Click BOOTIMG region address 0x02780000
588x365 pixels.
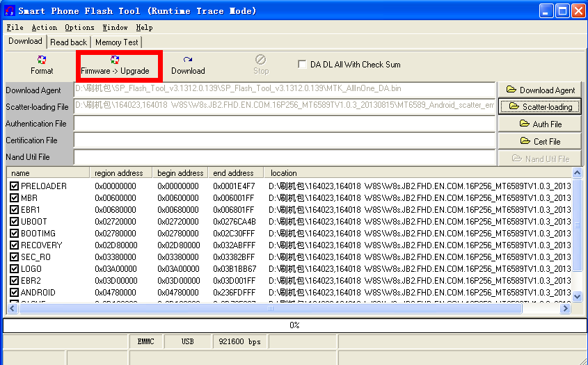point(116,234)
